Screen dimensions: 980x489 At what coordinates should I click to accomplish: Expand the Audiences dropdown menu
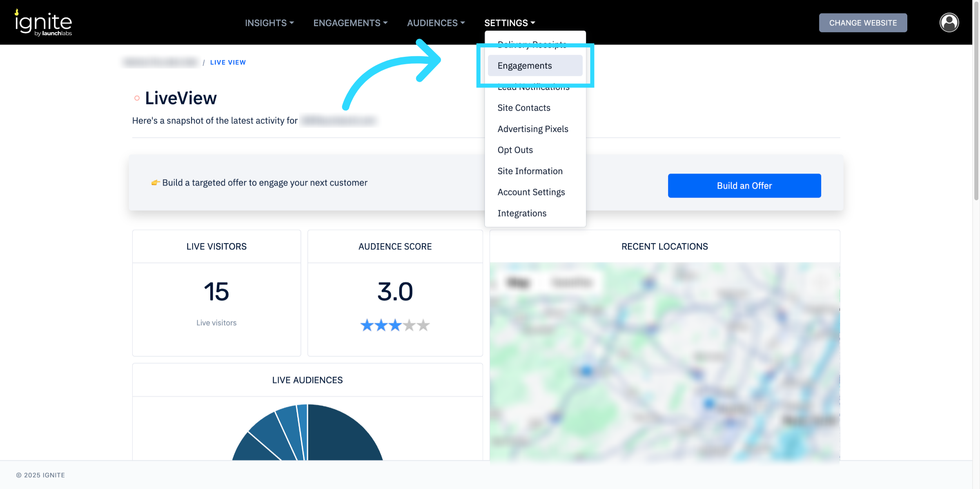[x=435, y=23]
